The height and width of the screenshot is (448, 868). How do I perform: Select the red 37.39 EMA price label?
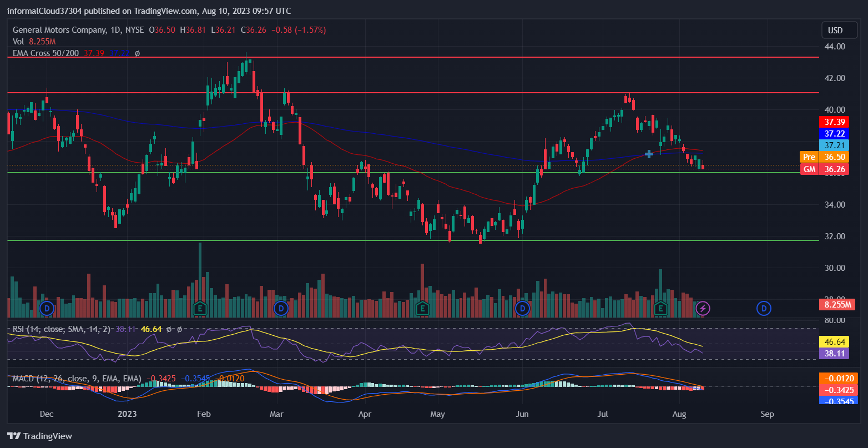click(834, 122)
